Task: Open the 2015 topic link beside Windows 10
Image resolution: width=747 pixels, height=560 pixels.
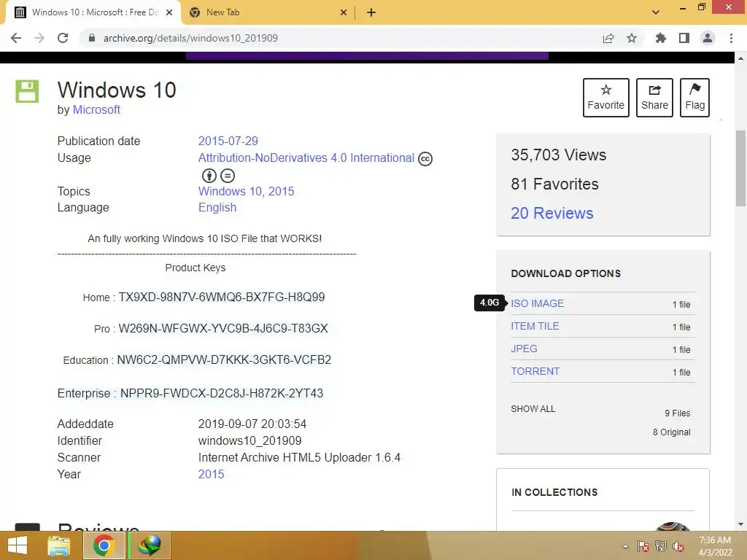Action: pyautogui.click(x=281, y=192)
